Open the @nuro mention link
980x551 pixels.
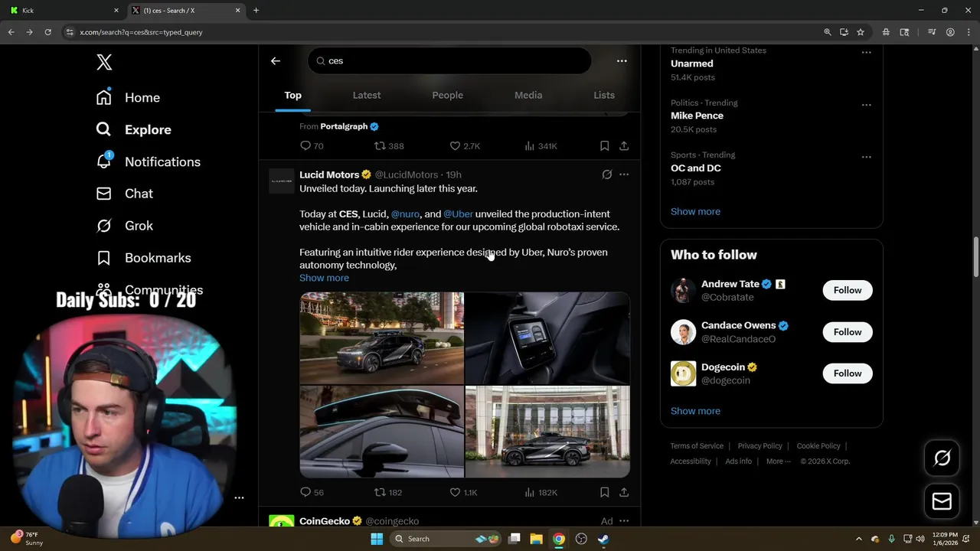405,214
